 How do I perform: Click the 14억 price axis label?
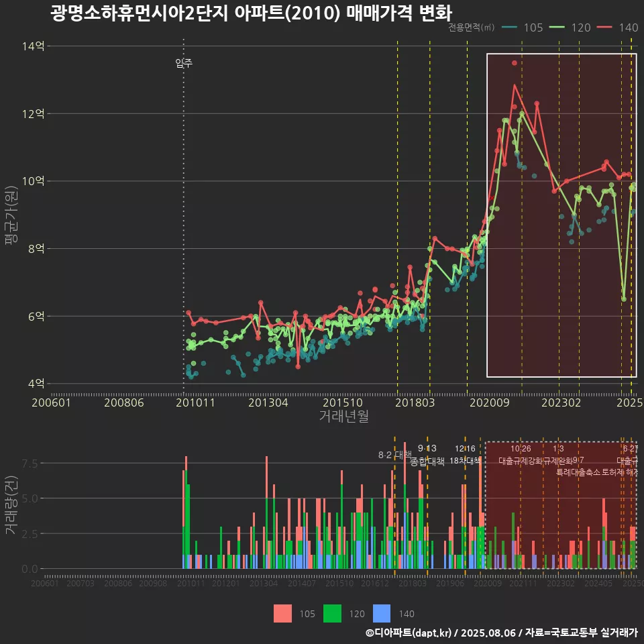pyautogui.click(x=34, y=46)
